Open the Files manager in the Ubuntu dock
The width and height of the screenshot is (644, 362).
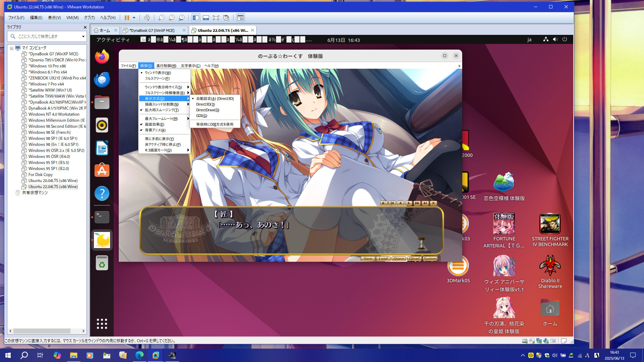pos(102,102)
